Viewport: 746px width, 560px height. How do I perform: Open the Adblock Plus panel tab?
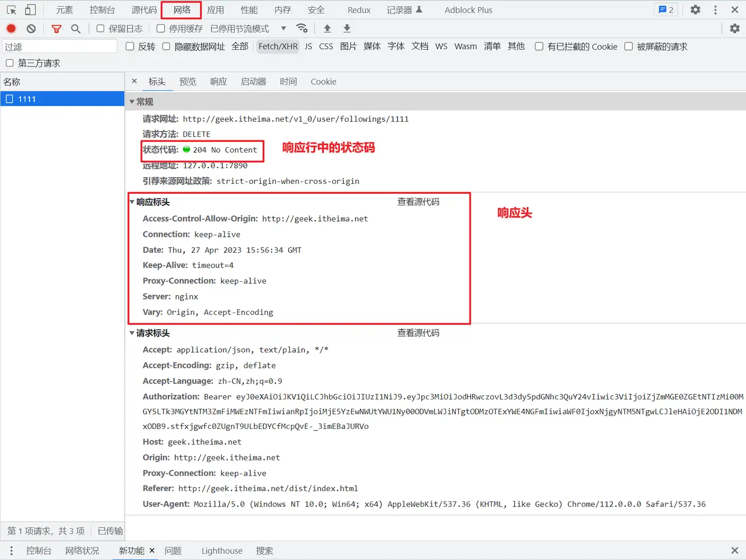(x=468, y=10)
